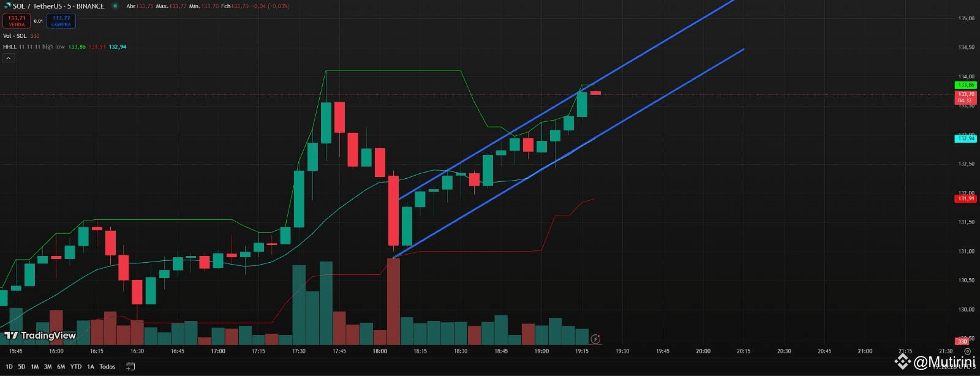Select the 1A time range
Viewport: 980px width, 376px height.
(x=91, y=366)
